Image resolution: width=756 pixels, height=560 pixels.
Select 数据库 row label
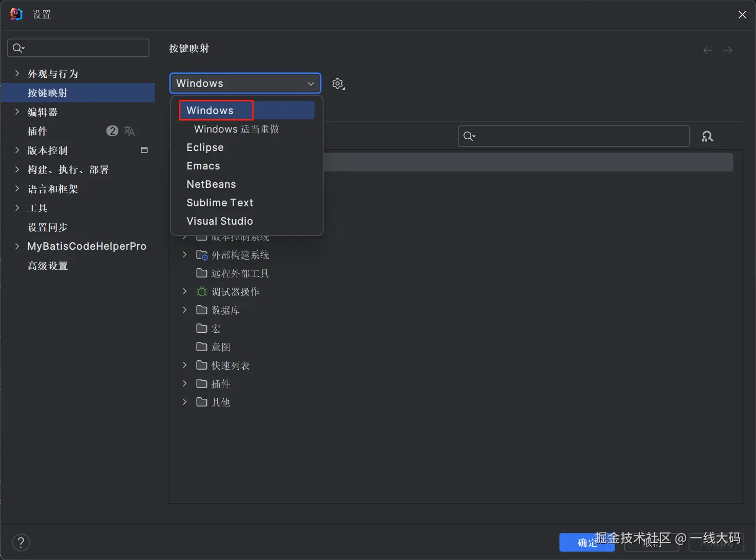click(226, 310)
